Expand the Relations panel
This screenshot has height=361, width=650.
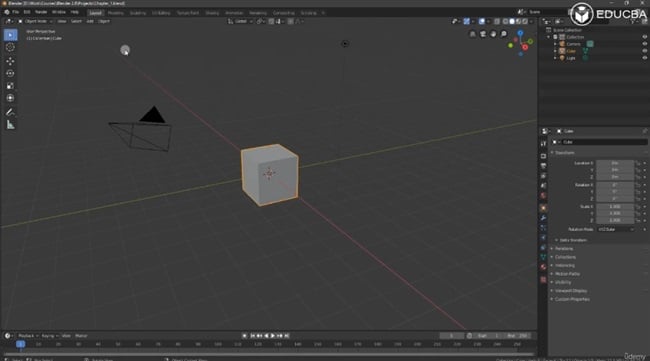point(563,249)
